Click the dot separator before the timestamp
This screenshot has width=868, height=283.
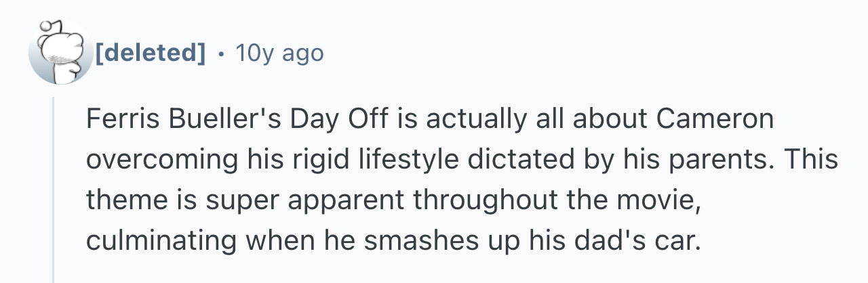(x=220, y=53)
